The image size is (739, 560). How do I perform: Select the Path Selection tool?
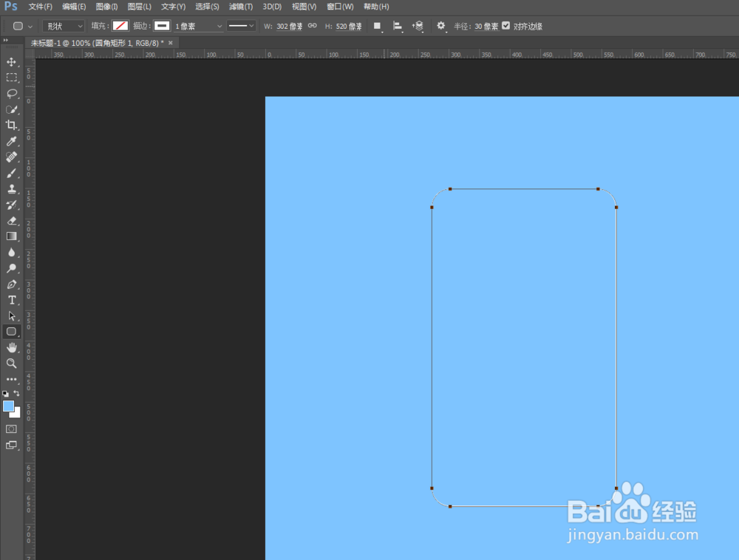[11, 316]
